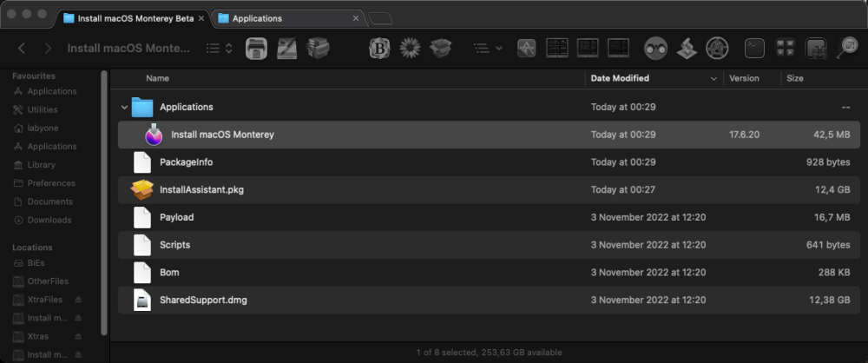This screenshot has height=363, width=868.
Task: Open Documents in the sidebar
Action: [x=43, y=201]
